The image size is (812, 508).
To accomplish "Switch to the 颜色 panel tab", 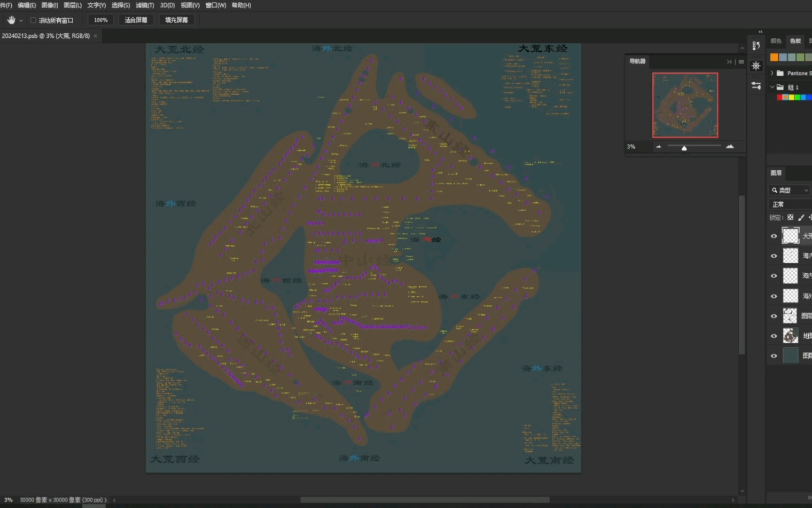I will click(x=776, y=41).
